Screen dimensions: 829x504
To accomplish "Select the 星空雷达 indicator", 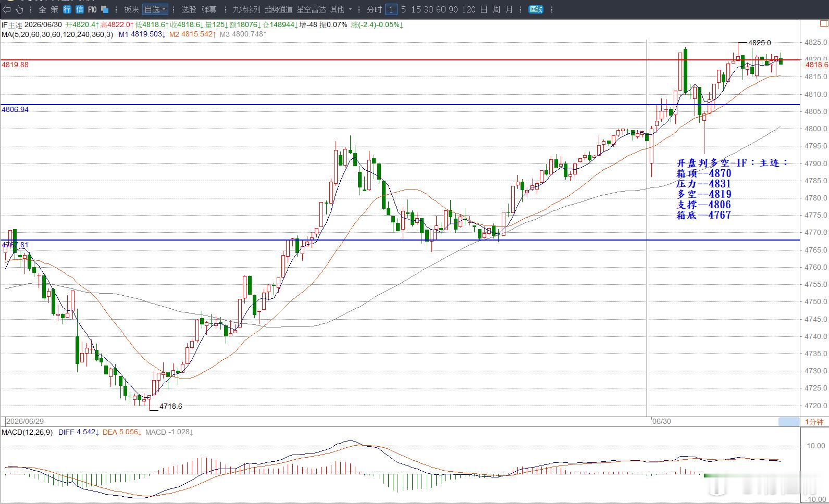I will pyautogui.click(x=311, y=9).
